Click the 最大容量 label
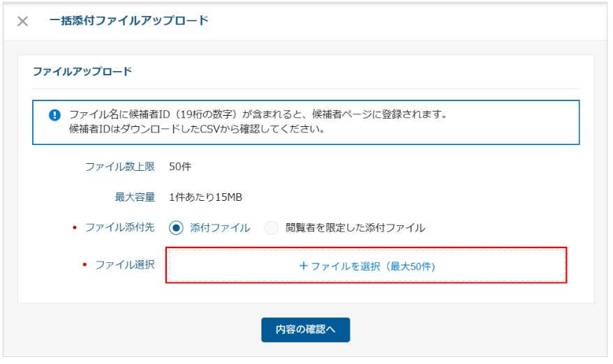The width and height of the screenshot is (613, 364). [x=135, y=197]
